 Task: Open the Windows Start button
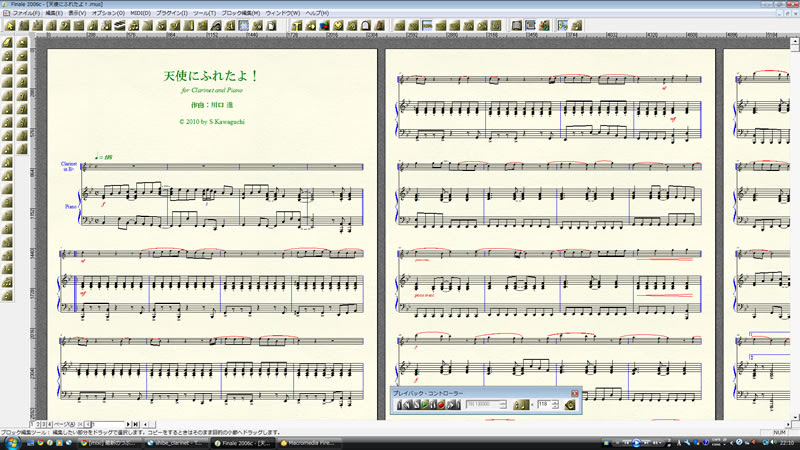(x=11, y=442)
